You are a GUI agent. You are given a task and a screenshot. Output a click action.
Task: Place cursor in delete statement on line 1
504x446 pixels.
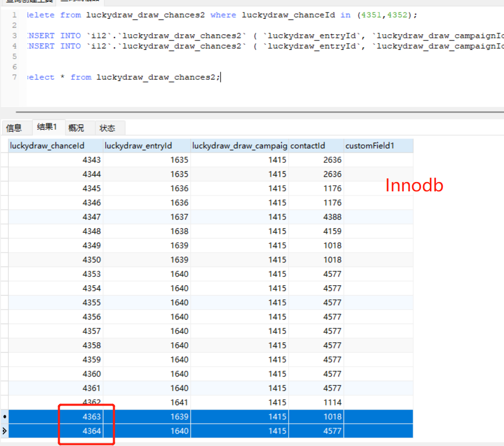coord(222,15)
